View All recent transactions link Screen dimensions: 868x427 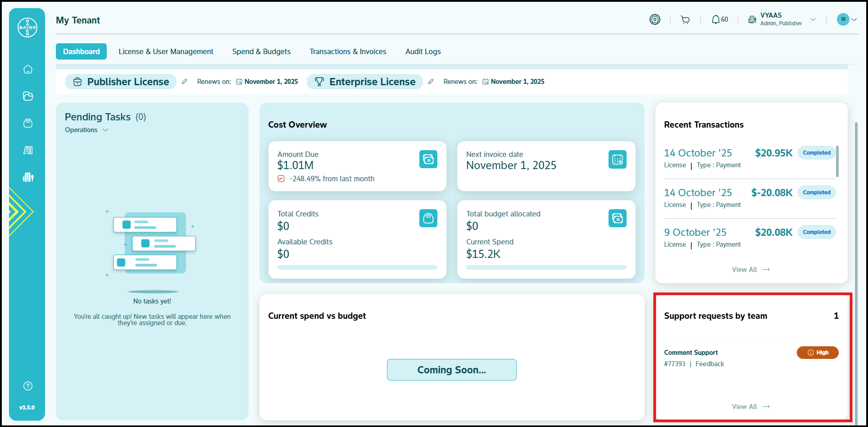pos(750,270)
